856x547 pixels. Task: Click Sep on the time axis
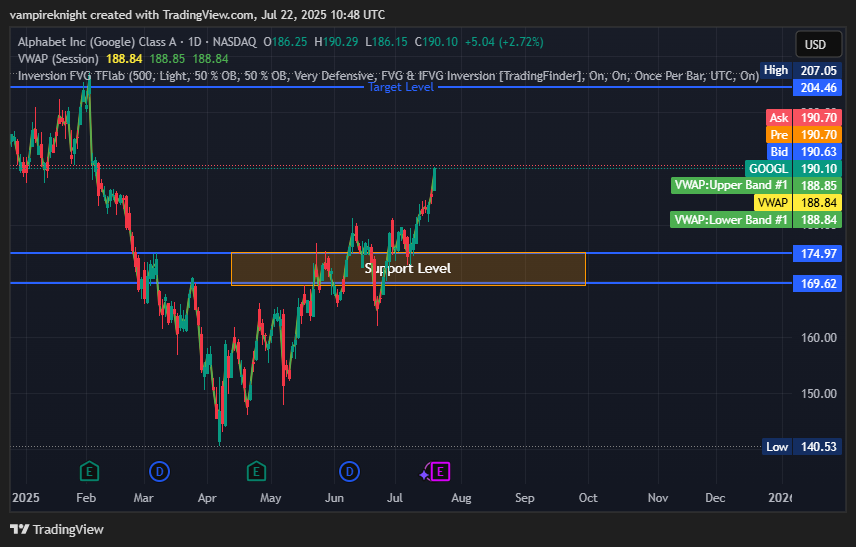[525, 498]
